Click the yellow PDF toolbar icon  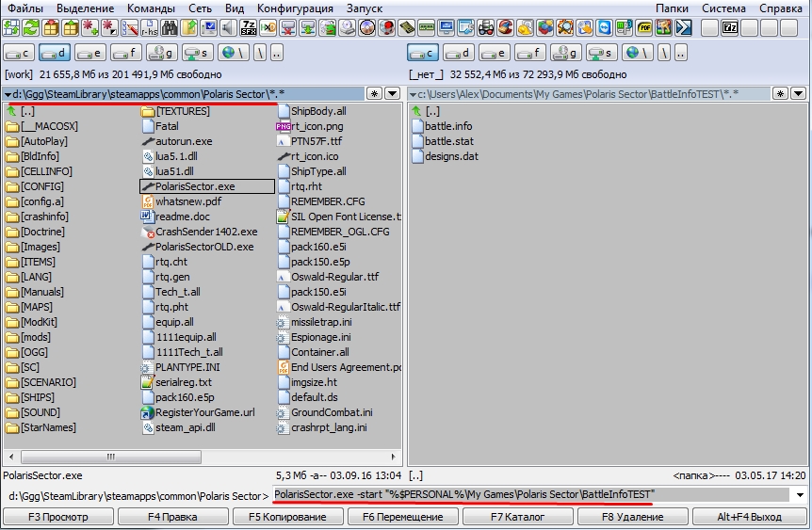[x=644, y=27]
